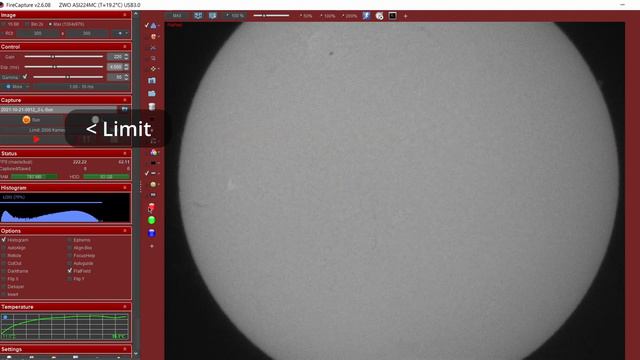640x360 pixels.
Task: Enable the Autoguide checkbox
Action: coord(70,263)
